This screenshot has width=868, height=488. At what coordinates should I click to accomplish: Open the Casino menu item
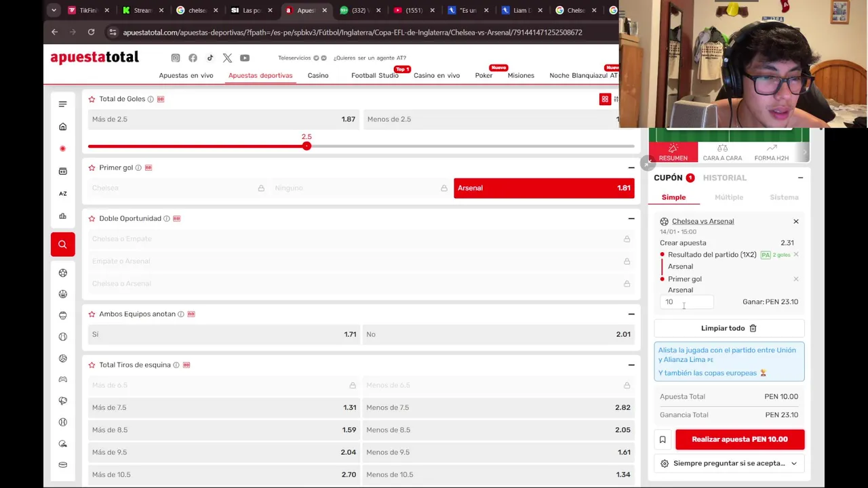pos(318,75)
